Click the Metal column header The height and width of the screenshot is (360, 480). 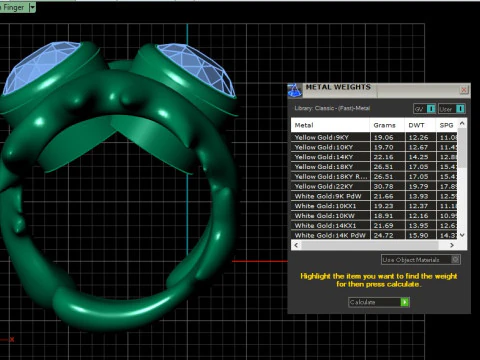(330, 125)
